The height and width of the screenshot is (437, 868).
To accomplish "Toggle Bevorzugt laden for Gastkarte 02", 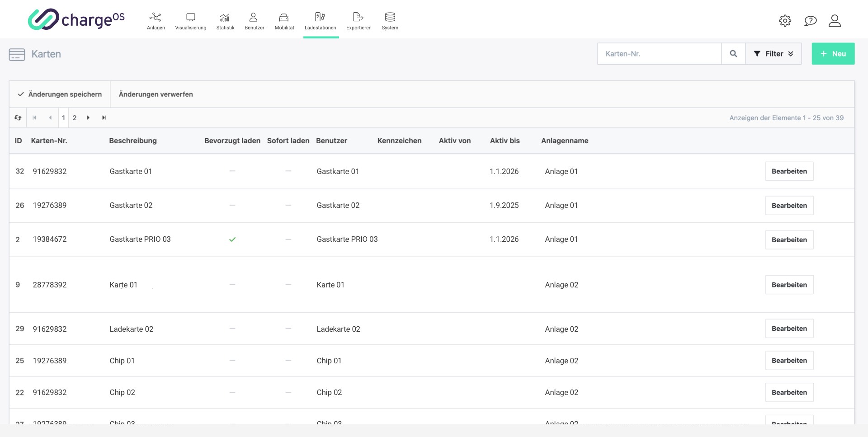I will tap(232, 205).
